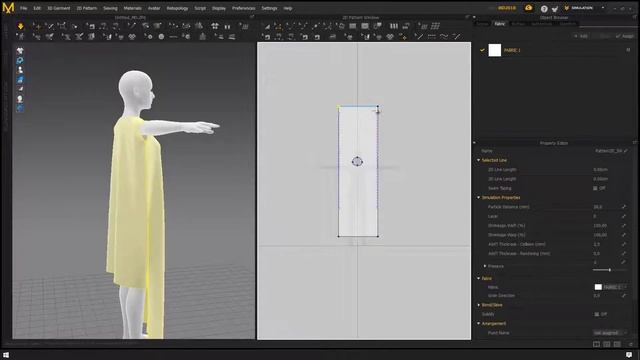
Task: Open the Display menu
Action: 219,8
